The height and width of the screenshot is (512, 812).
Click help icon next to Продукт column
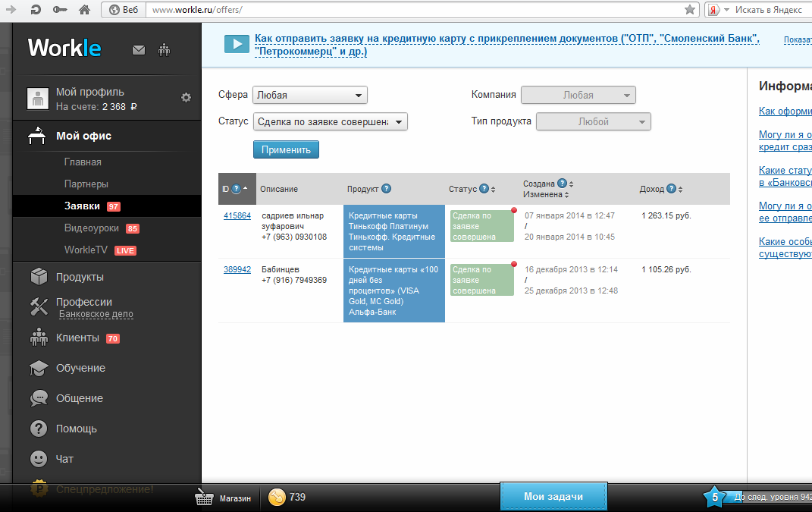pyautogui.click(x=387, y=189)
